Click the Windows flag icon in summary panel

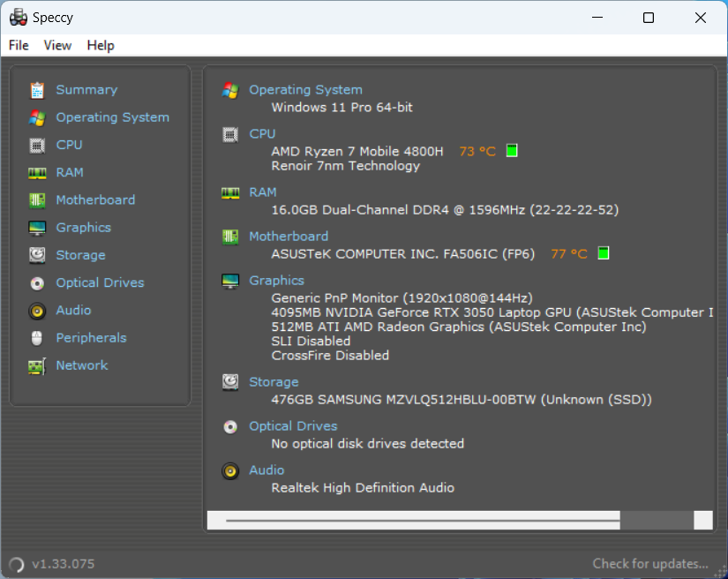tap(230, 90)
